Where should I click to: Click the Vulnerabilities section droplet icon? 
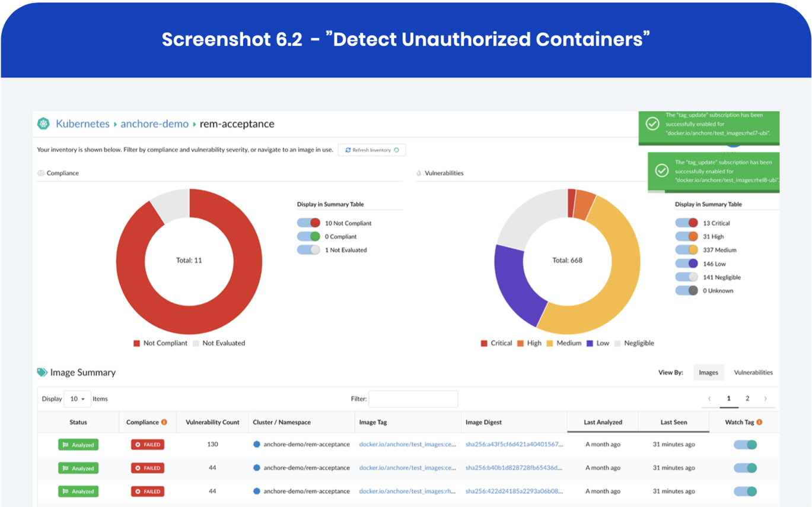coord(419,173)
